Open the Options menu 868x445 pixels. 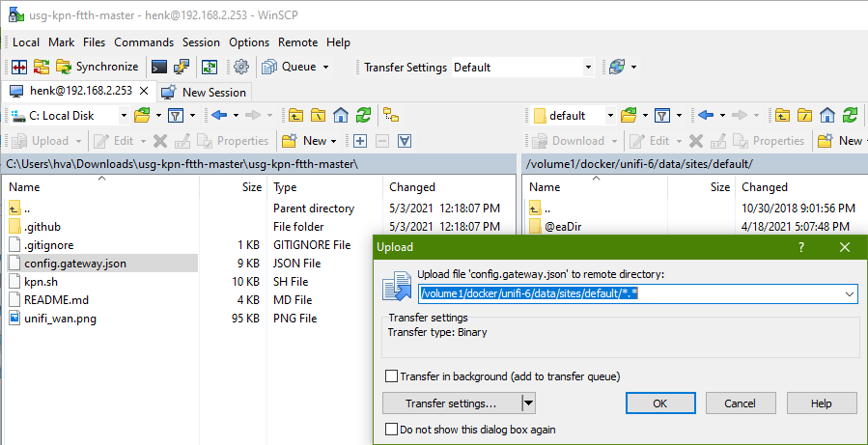249,42
